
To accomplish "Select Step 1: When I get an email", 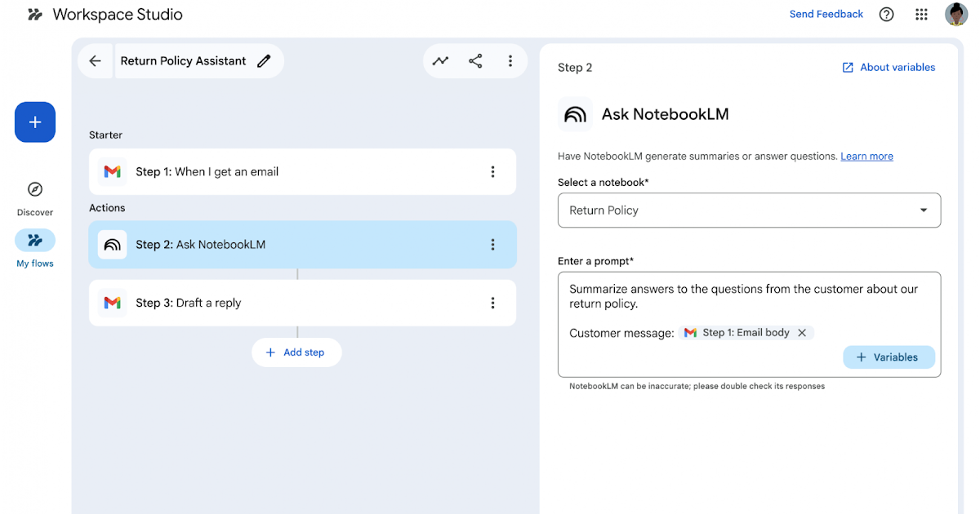I will coord(302,171).
